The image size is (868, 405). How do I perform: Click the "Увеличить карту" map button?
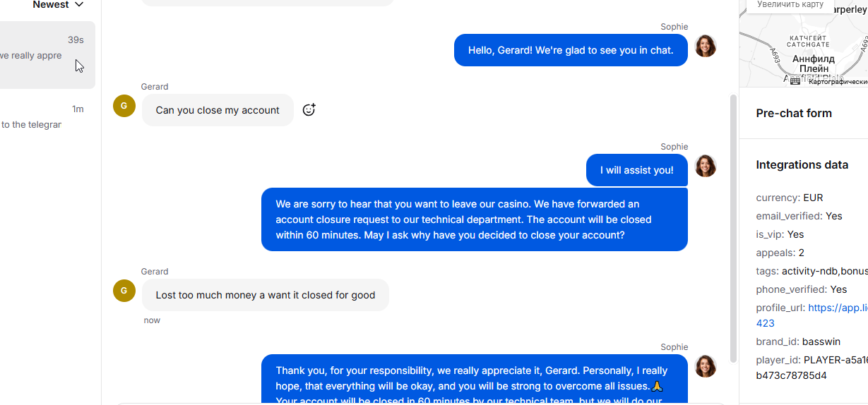click(x=790, y=4)
